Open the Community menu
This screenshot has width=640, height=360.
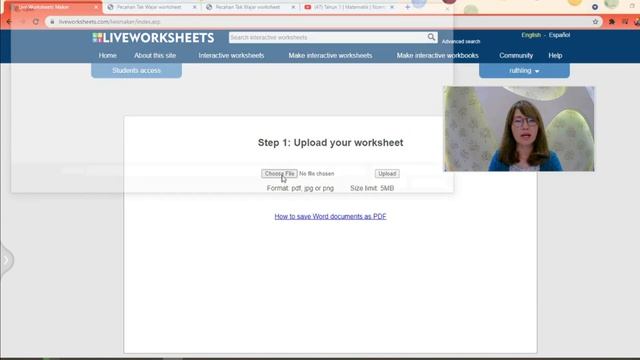[x=516, y=56]
